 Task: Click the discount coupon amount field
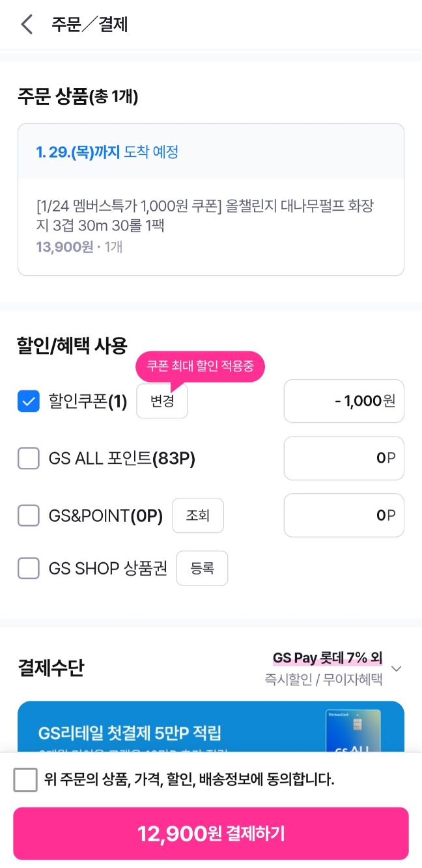click(344, 401)
